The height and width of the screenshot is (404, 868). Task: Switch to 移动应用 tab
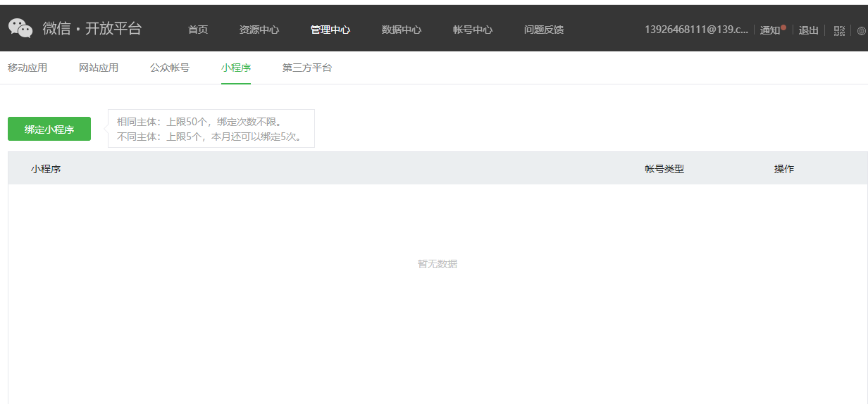pyautogui.click(x=27, y=68)
